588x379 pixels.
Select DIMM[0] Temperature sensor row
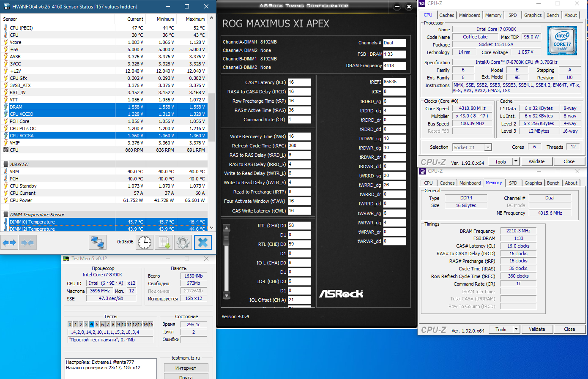point(104,222)
